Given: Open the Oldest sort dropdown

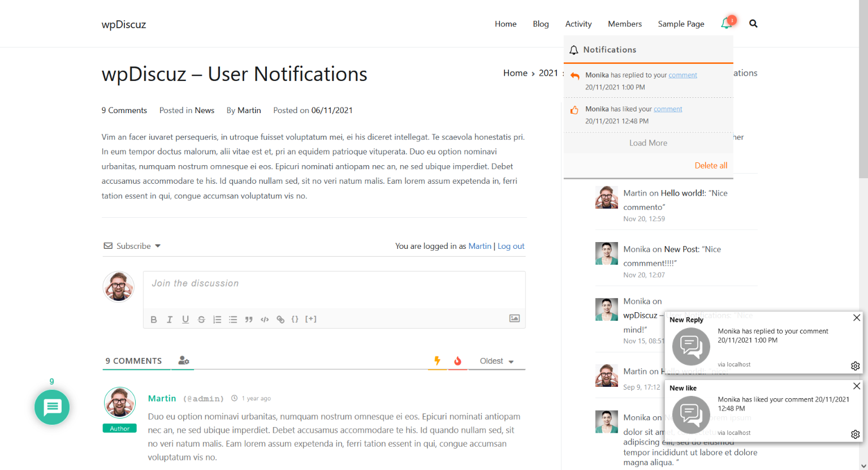Looking at the screenshot, I should coord(496,361).
